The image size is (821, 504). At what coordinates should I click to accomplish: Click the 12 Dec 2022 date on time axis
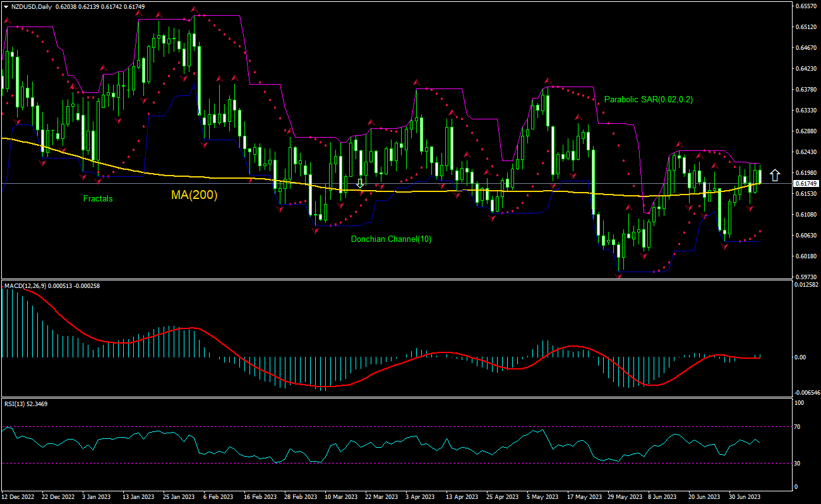[x=19, y=497]
